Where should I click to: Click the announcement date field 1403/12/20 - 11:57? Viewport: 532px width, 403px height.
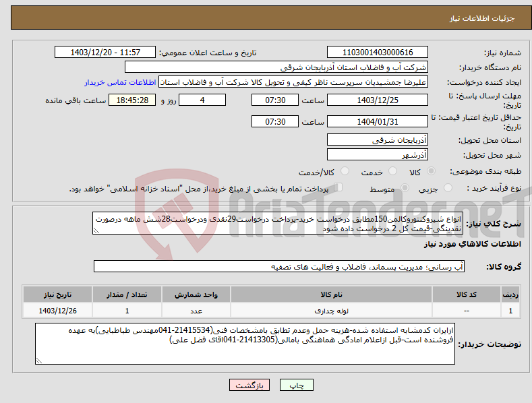click(105, 53)
